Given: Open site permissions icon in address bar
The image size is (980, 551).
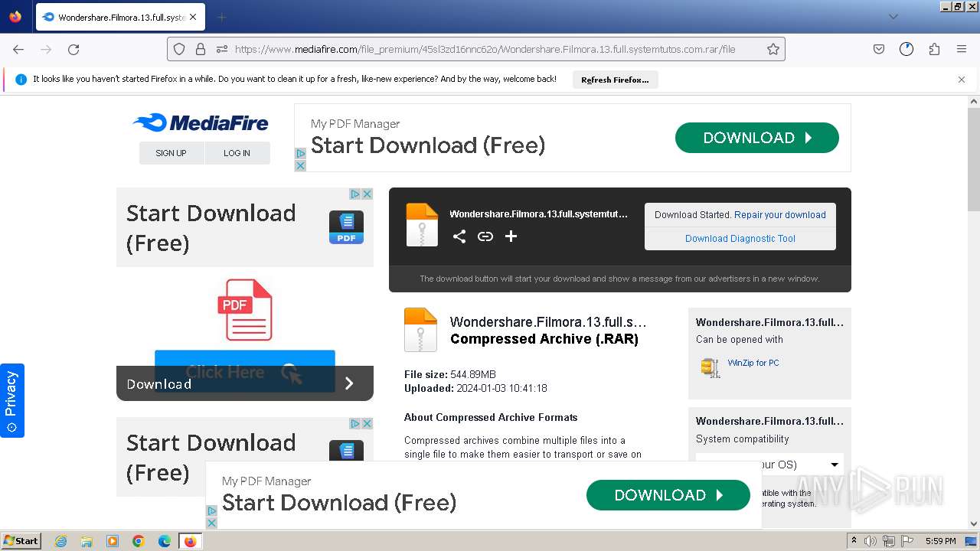Looking at the screenshot, I should click(222, 49).
